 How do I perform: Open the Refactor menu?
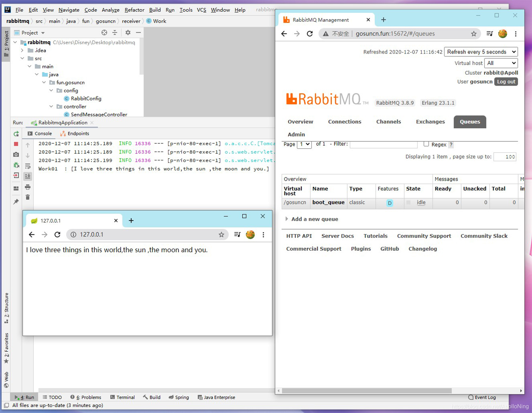point(134,10)
